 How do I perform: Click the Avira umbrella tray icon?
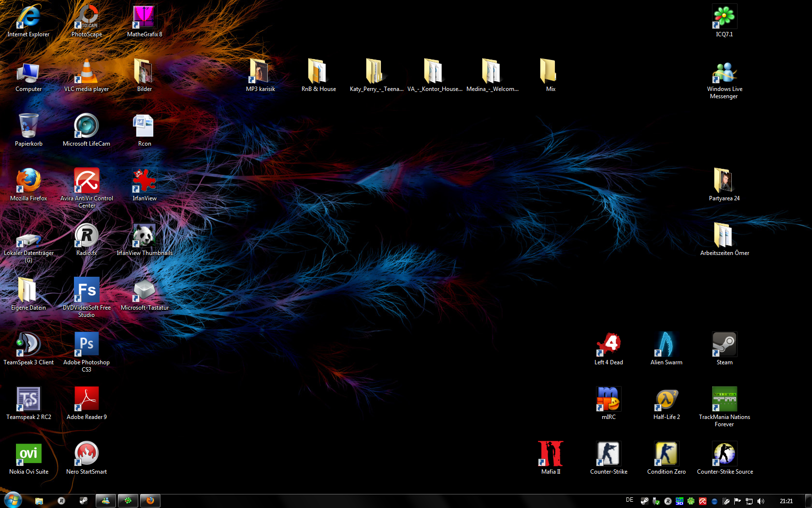tap(702, 501)
